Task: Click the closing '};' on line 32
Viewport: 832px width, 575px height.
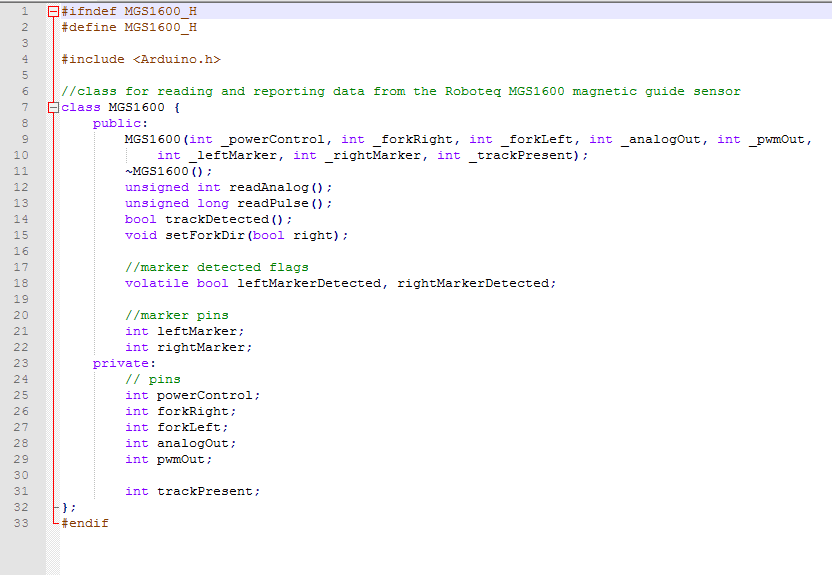Action: 69,507
